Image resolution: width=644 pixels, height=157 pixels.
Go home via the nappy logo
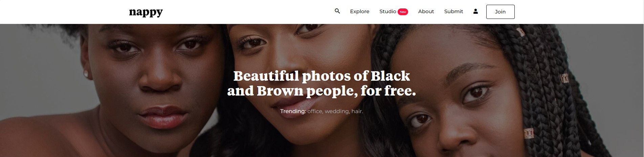tap(146, 12)
